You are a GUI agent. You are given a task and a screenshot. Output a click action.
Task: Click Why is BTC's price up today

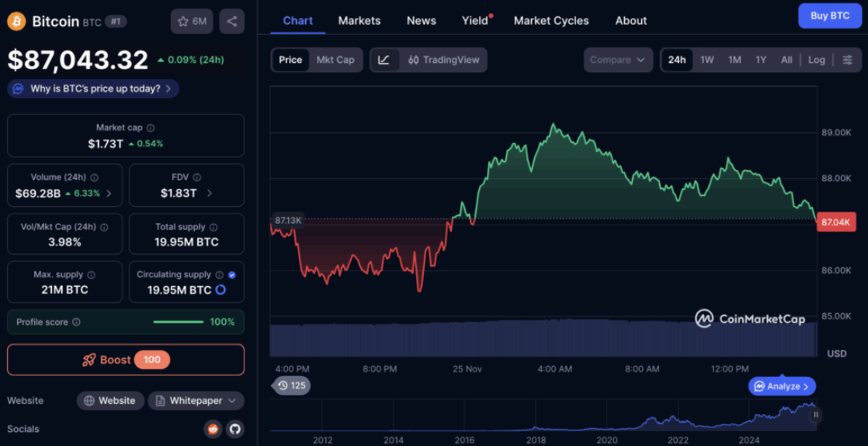coord(94,89)
